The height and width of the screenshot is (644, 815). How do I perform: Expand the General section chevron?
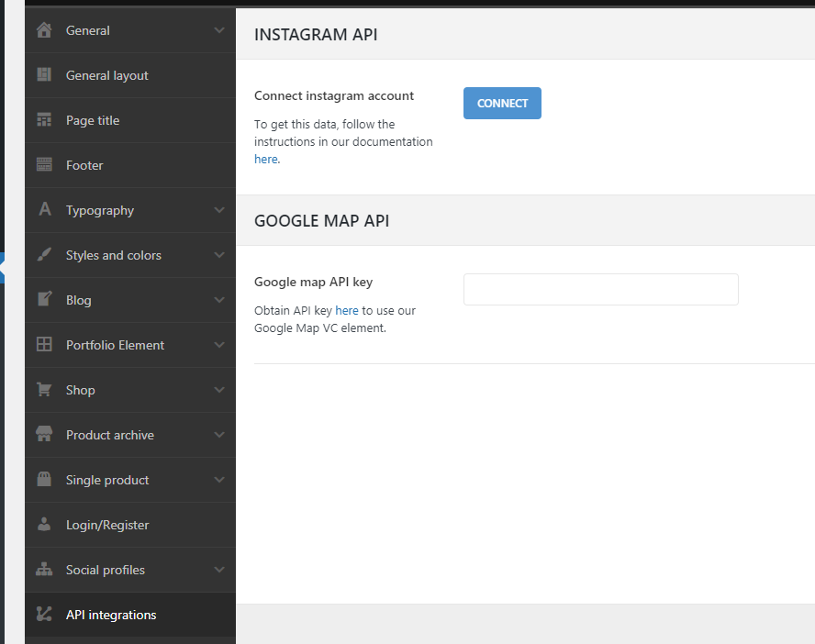tap(219, 30)
